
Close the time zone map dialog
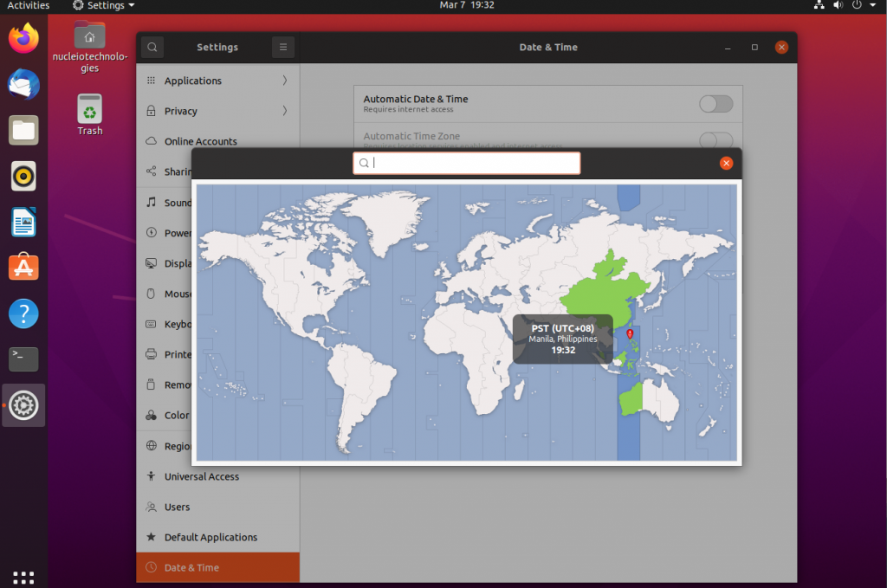click(726, 164)
